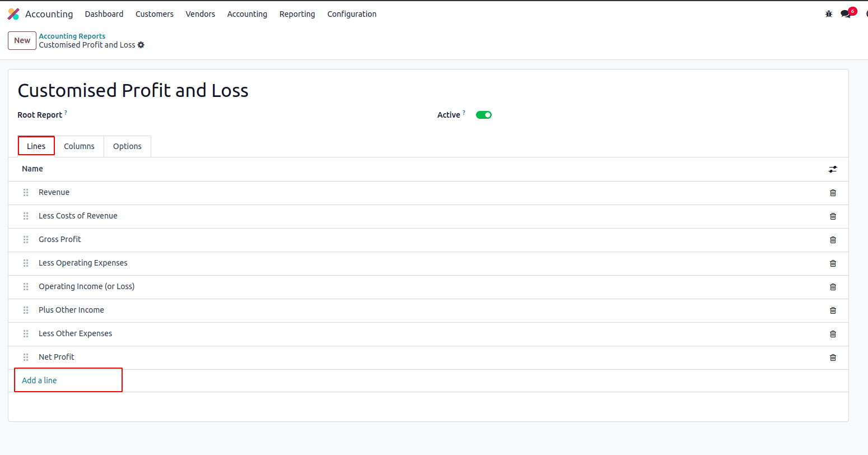Click the Accounting app logo icon

[x=13, y=14]
